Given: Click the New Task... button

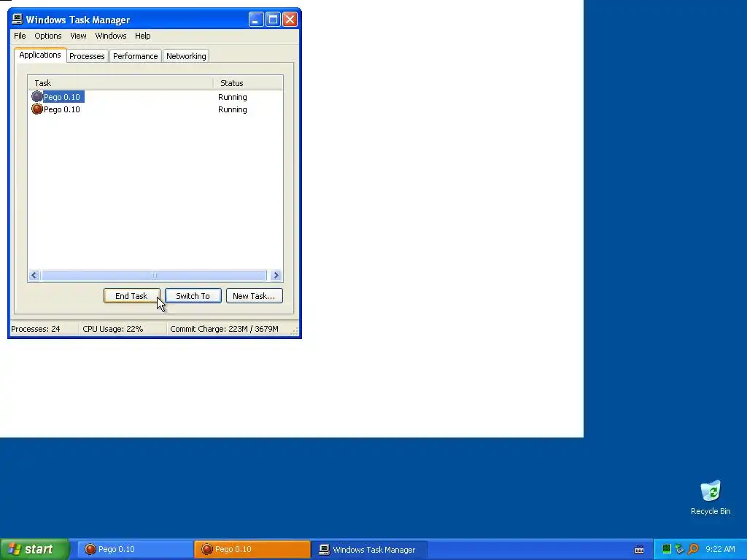Looking at the screenshot, I should click(x=254, y=296).
